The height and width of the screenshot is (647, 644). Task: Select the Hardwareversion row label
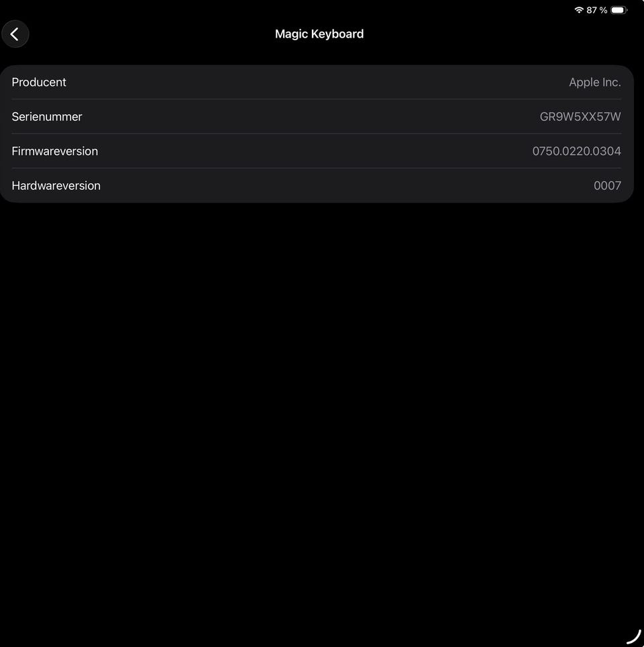coord(56,186)
